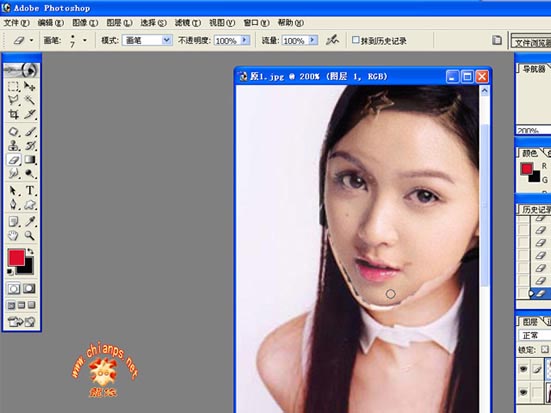Open the 滤镜 menu
This screenshot has height=413, width=551.
(x=188, y=23)
